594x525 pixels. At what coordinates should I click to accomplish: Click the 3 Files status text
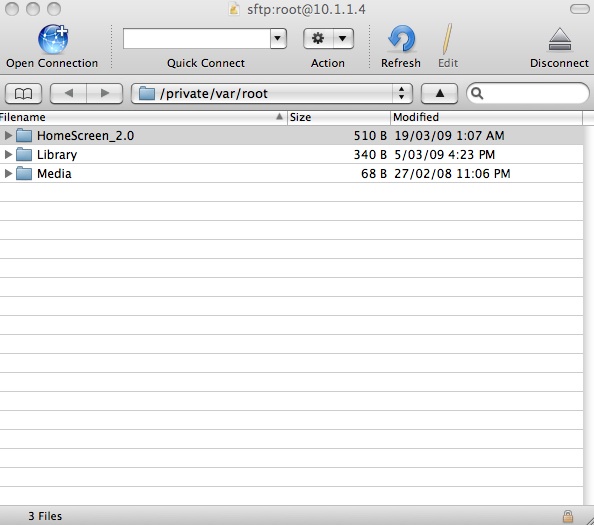45,516
